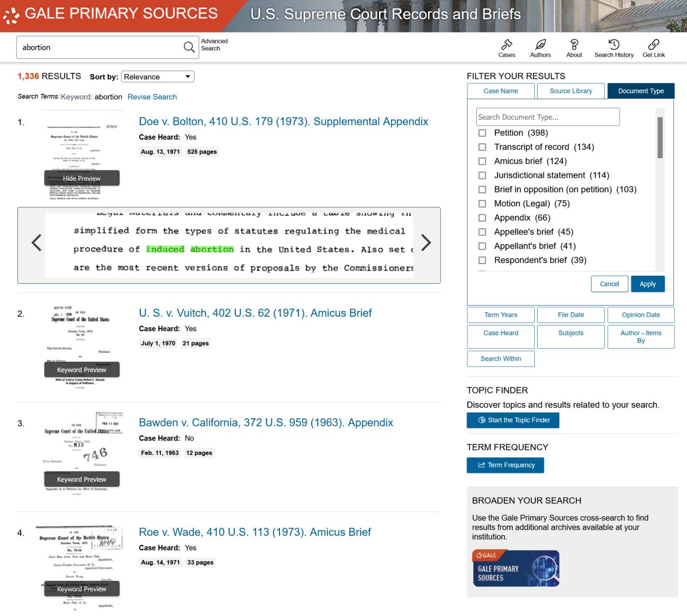Expand the Term Years filter
This screenshot has width=687, height=616.
click(x=501, y=315)
